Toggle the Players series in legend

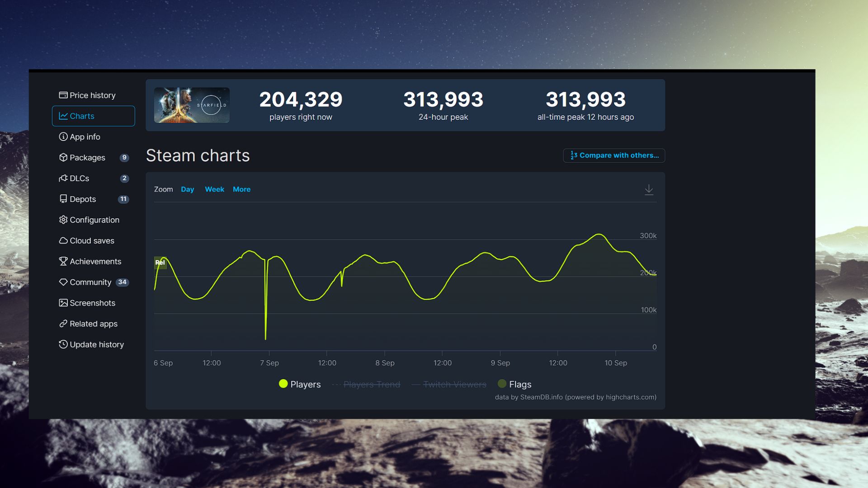(300, 384)
